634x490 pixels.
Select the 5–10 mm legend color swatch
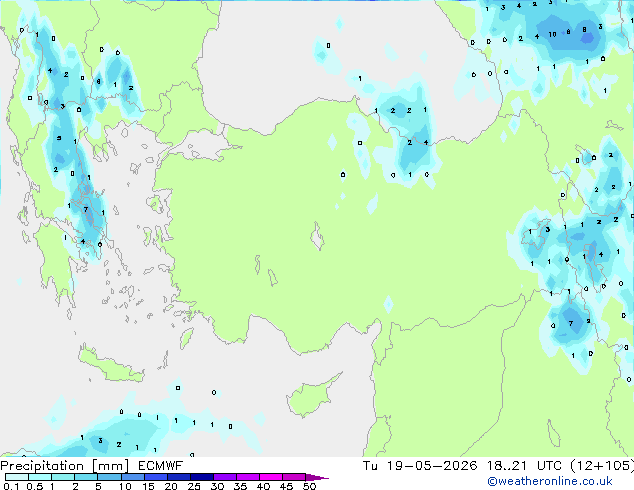pos(109,477)
